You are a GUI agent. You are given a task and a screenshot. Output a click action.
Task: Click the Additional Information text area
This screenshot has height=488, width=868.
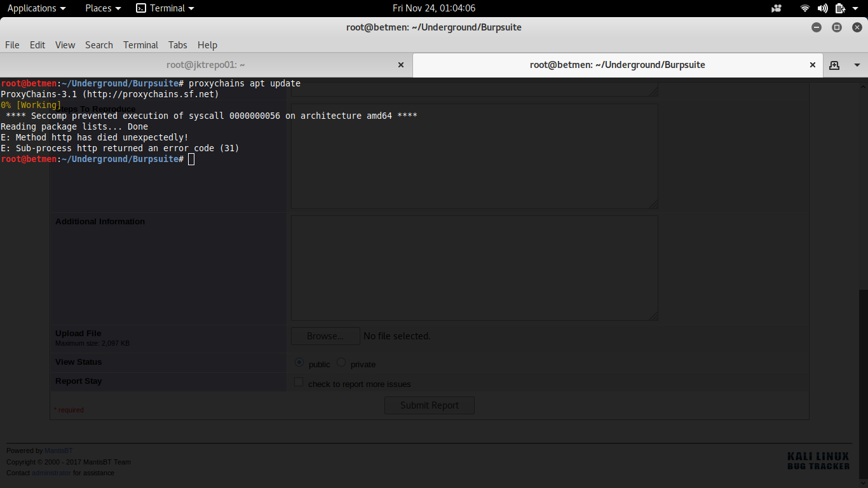click(474, 268)
